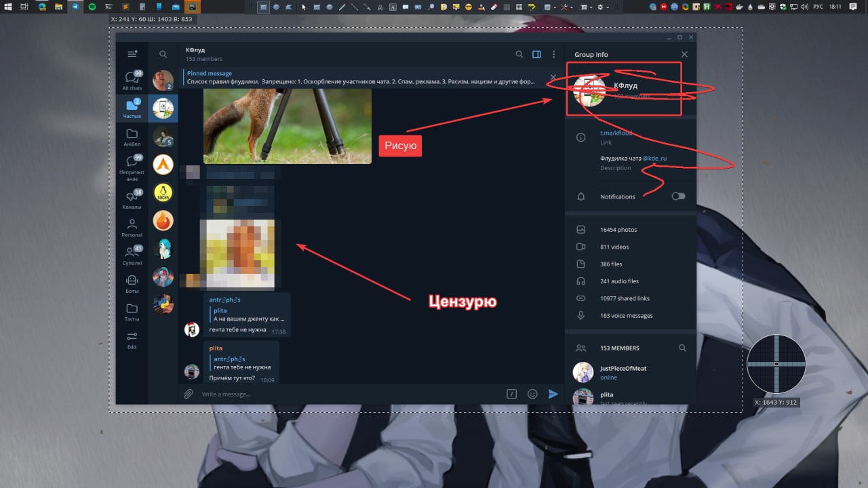Open the chat with yellow SUCKS penguin avatar

point(163,192)
